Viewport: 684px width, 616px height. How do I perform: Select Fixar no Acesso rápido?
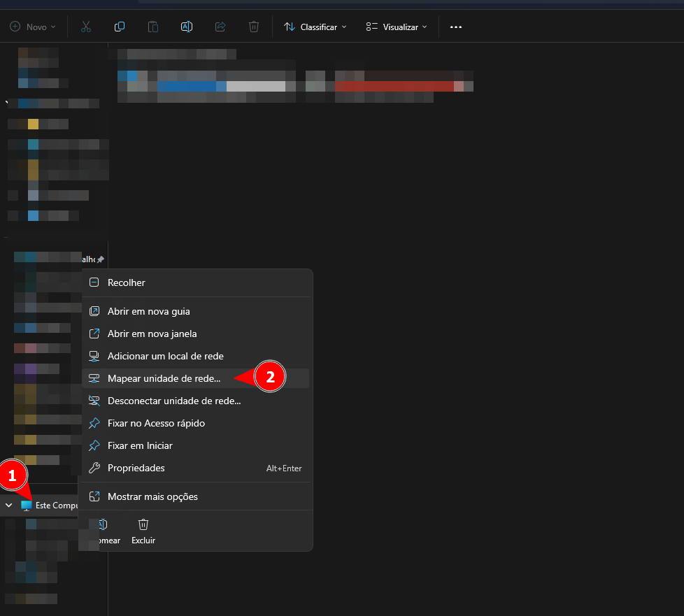[x=156, y=423]
